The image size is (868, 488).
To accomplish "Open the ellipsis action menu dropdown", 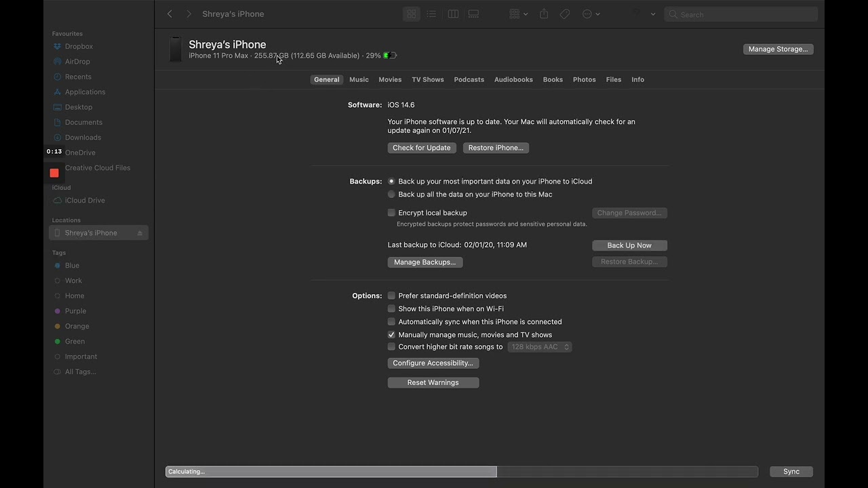I will [591, 14].
